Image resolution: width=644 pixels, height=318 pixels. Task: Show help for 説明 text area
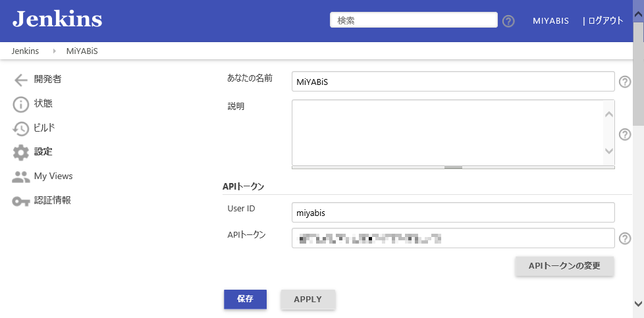point(625,134)
